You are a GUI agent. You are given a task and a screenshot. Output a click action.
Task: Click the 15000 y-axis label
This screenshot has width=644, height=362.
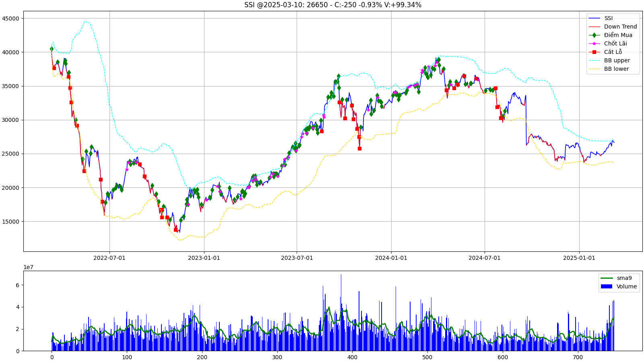tap(10, 222)
